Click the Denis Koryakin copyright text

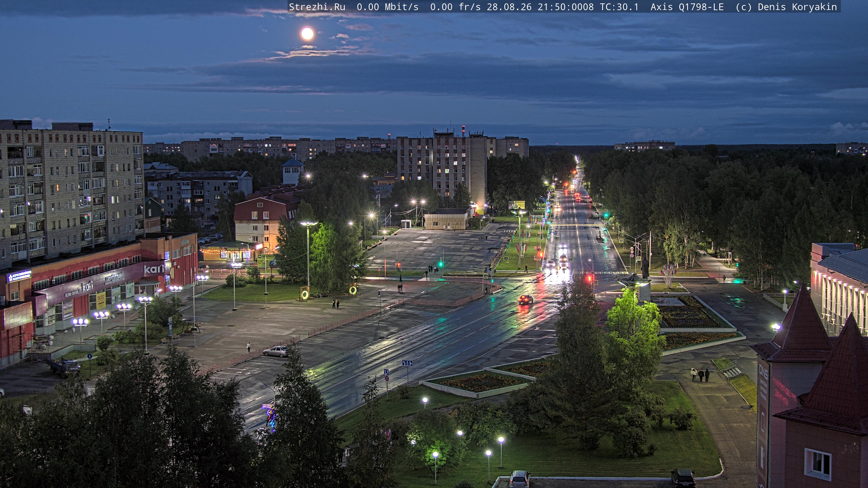797,7
